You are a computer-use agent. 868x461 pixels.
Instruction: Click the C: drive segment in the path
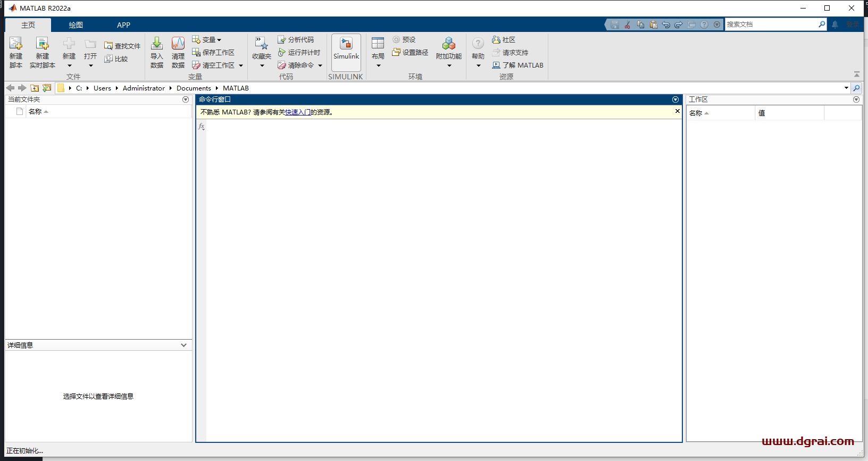79,88
